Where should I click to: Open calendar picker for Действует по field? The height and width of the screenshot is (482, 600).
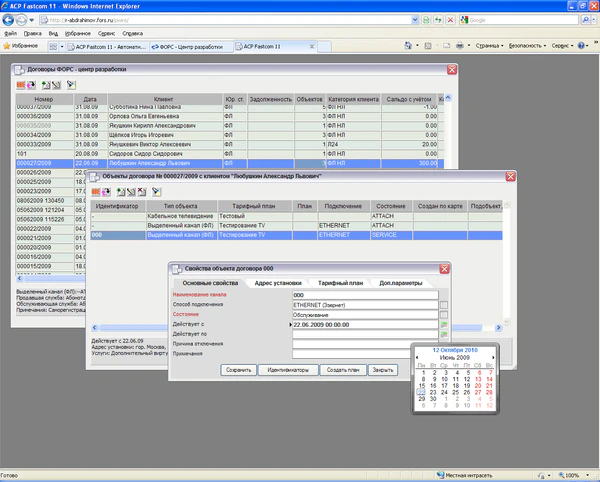(x=443, y=336)
